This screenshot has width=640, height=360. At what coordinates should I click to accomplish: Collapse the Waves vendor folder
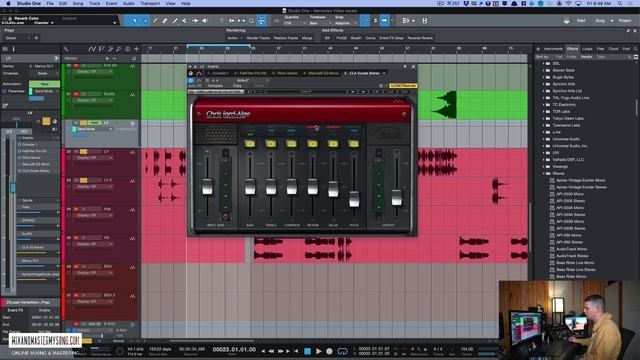(544, 173)
